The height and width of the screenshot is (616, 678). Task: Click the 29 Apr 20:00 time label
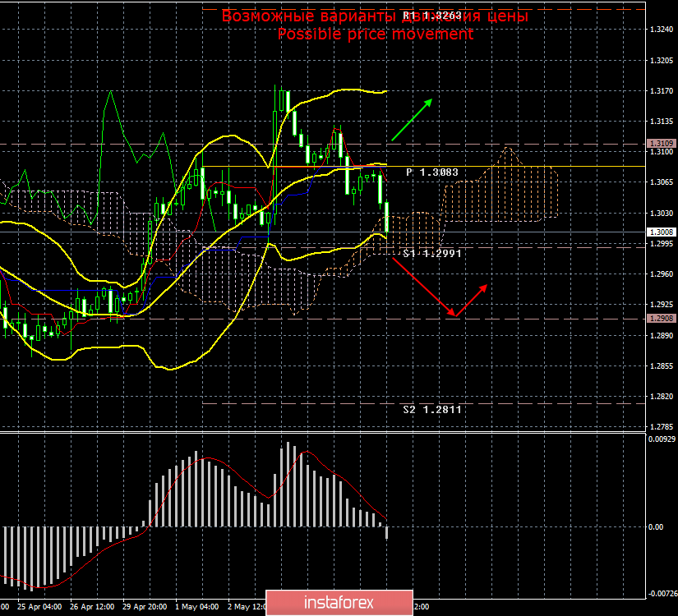[145, 607]
